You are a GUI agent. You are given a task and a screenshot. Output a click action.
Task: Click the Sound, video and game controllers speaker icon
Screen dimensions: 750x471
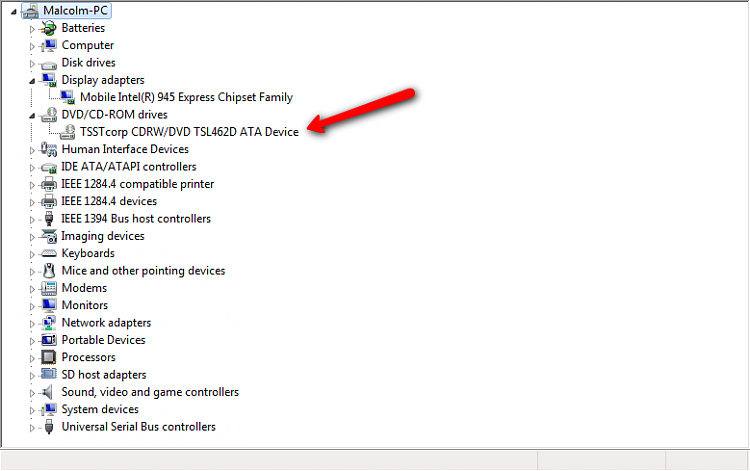pyautogui.click(x=47, y=393)
